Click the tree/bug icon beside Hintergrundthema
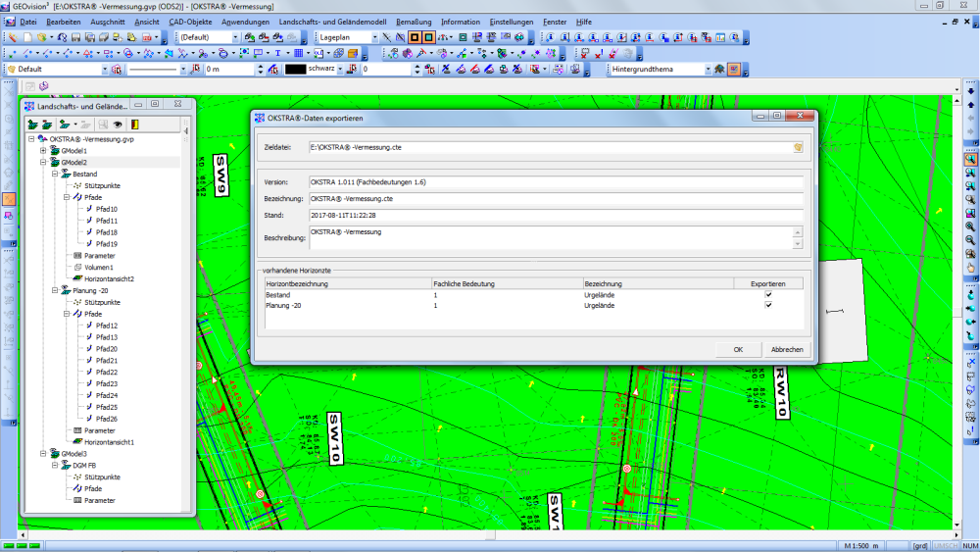 [x=719, y=70]
